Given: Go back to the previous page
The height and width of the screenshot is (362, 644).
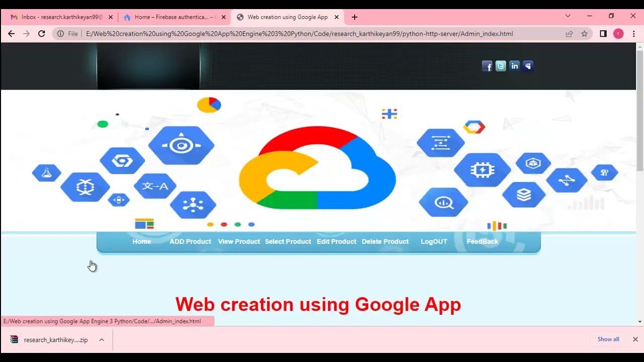Looking at the screenshot, I should pos(11,34).
